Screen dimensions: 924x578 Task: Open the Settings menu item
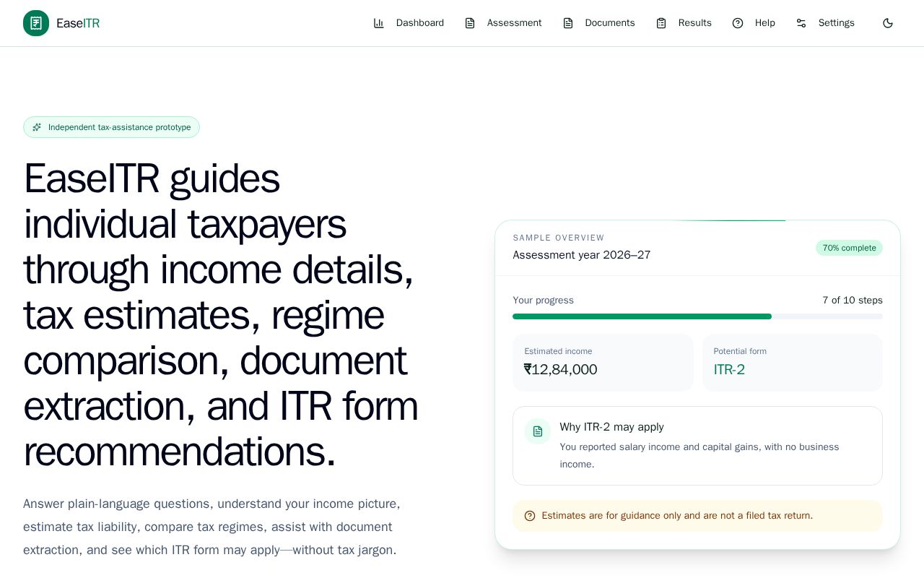(x=825, y=23)
